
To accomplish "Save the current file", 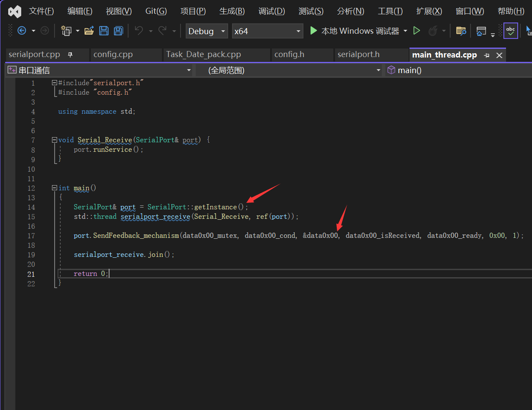I will (x=104, y=31).
